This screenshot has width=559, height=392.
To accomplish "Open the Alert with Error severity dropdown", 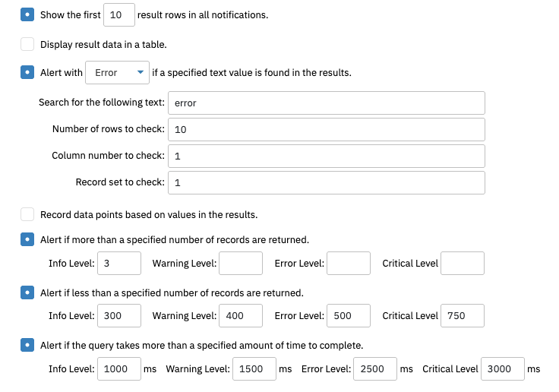I will click(x=117, y=72).
